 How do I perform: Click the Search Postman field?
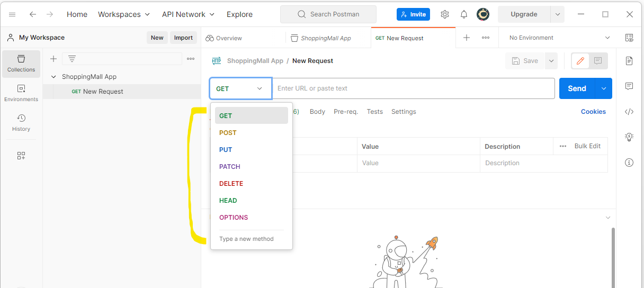click(328, 14)
